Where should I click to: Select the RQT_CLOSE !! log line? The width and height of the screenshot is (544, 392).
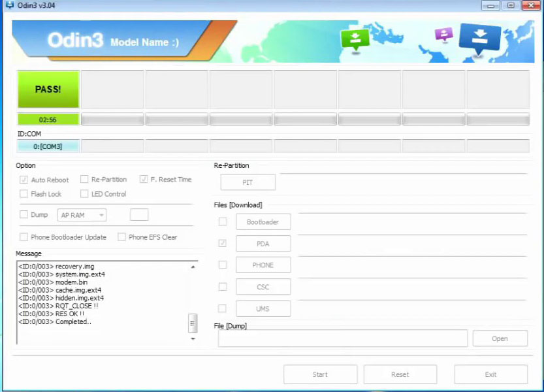coord(58,306)
